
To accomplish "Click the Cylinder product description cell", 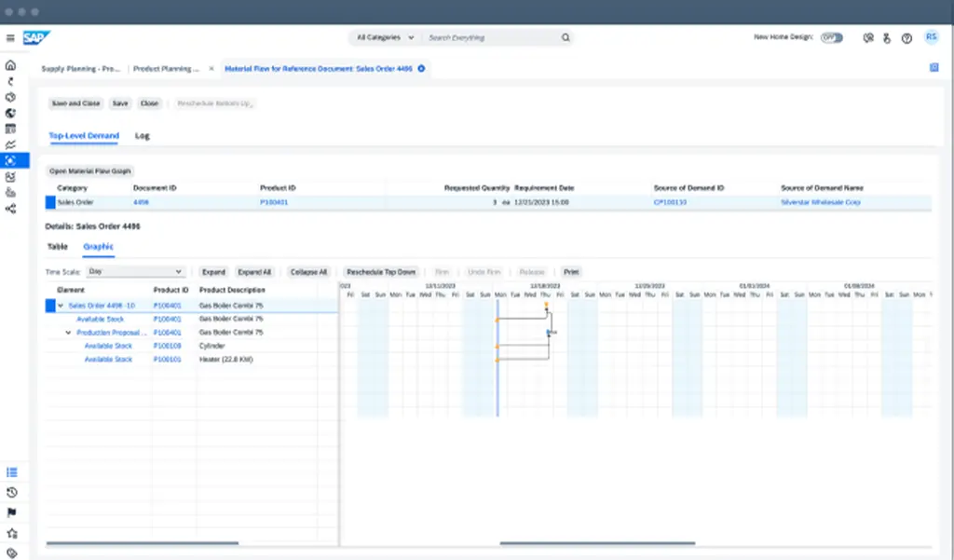I will [212, 346].
